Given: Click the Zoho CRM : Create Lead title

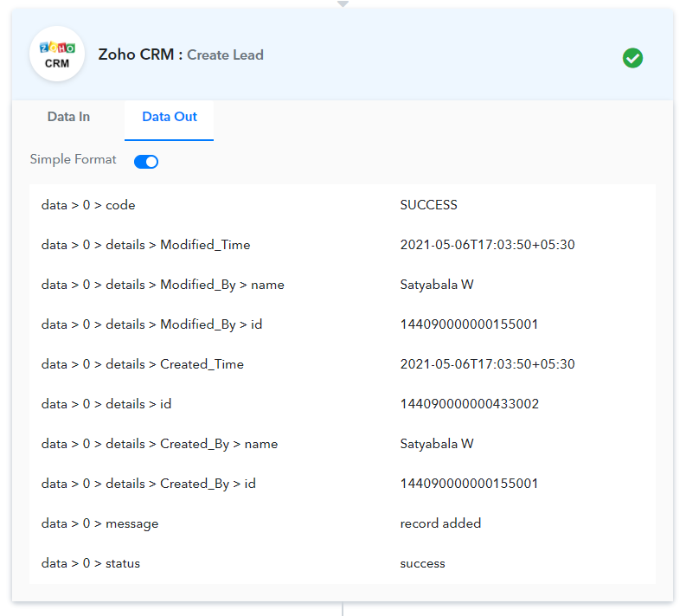Looking at the screenshot, I should coord(181,55).
